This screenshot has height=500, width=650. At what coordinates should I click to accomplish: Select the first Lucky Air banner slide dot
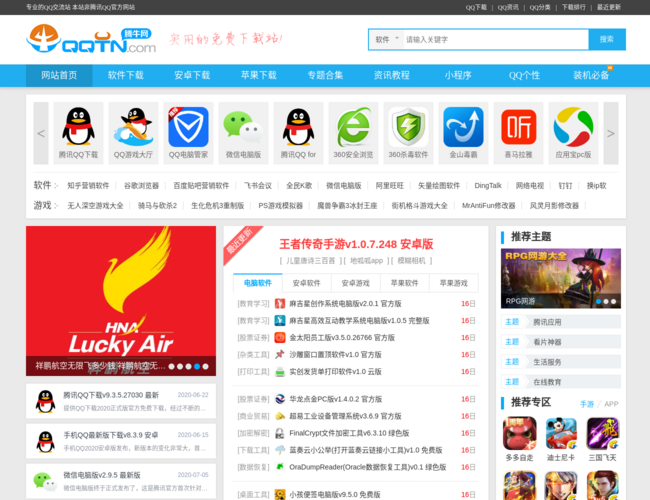point(172,367)
